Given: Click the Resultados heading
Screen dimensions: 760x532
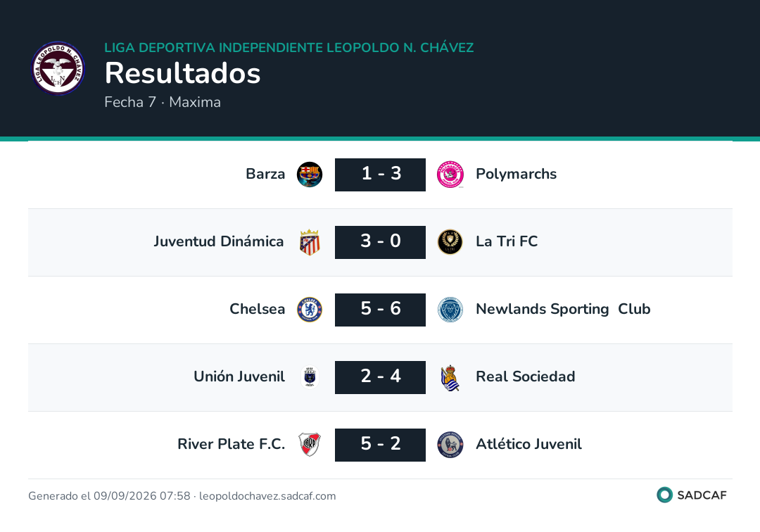Looking at the screenshot, I should 183,74.
